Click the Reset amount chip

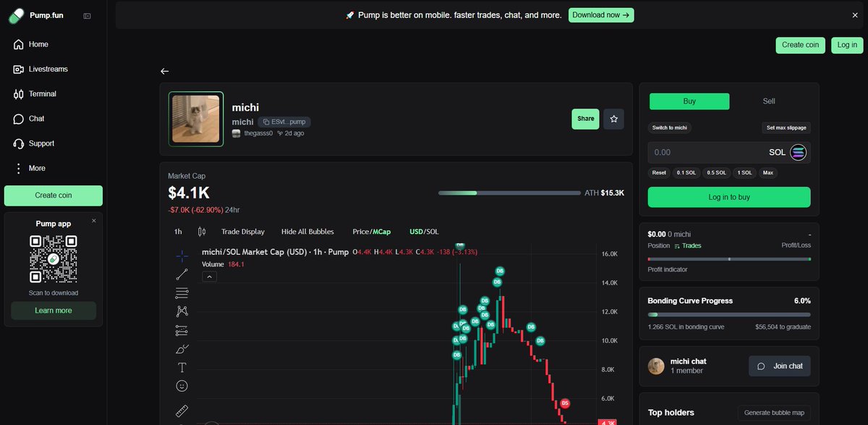(659, 173)
